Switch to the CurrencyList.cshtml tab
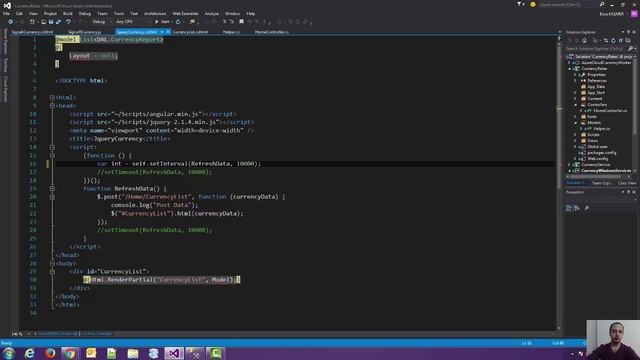Viewport: 640px width, 360px height. pyautogui.click(x=190, y=32)
